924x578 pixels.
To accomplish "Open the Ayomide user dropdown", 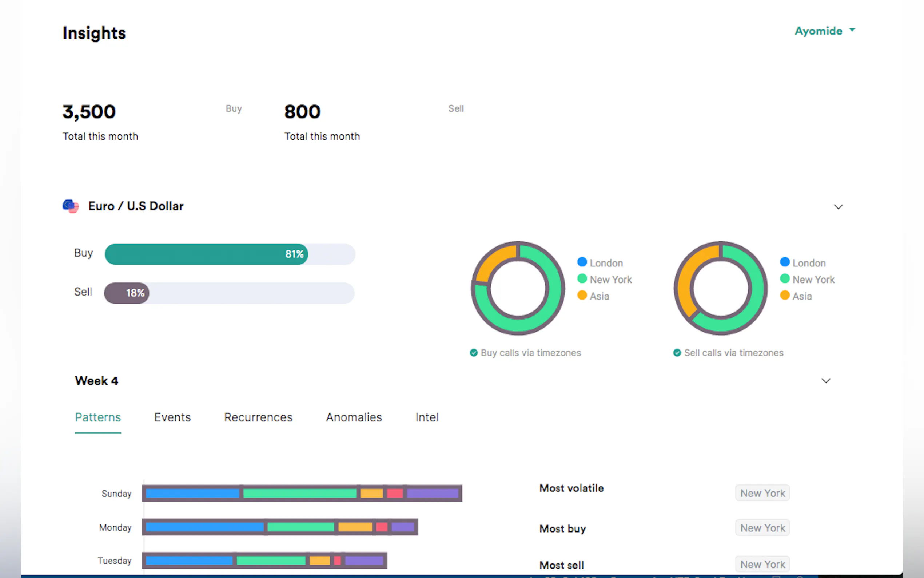I will point(824,31).
